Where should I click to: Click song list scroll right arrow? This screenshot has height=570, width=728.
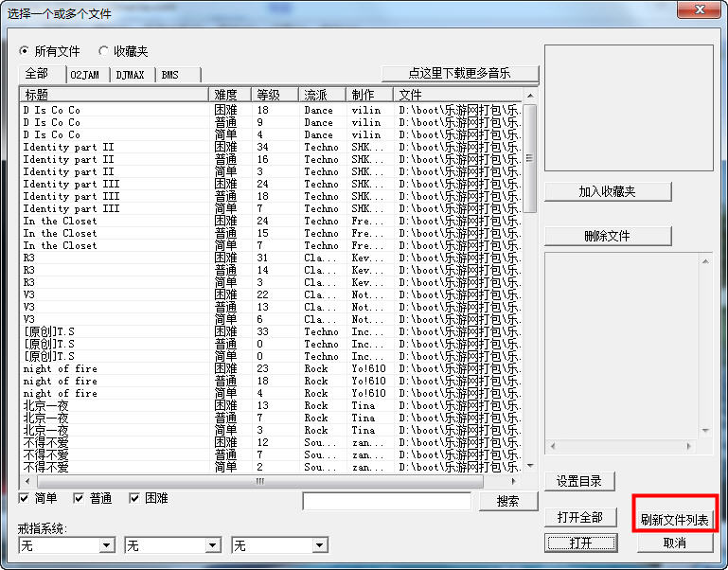[514, 481]
